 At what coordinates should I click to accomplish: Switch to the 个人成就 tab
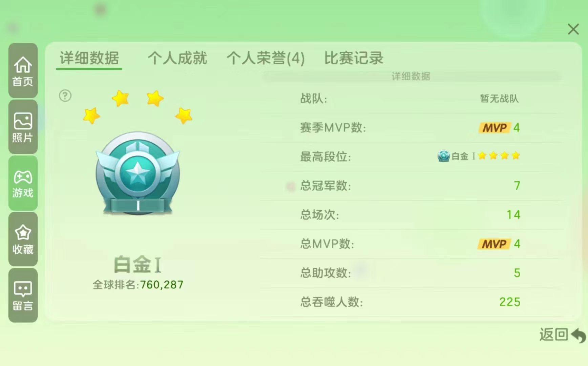[177, 58]
